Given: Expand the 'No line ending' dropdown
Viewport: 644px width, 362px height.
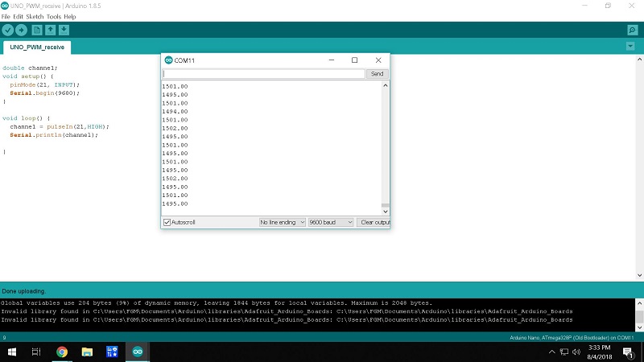Looking at the screenshot, I should tap(282, 222).
